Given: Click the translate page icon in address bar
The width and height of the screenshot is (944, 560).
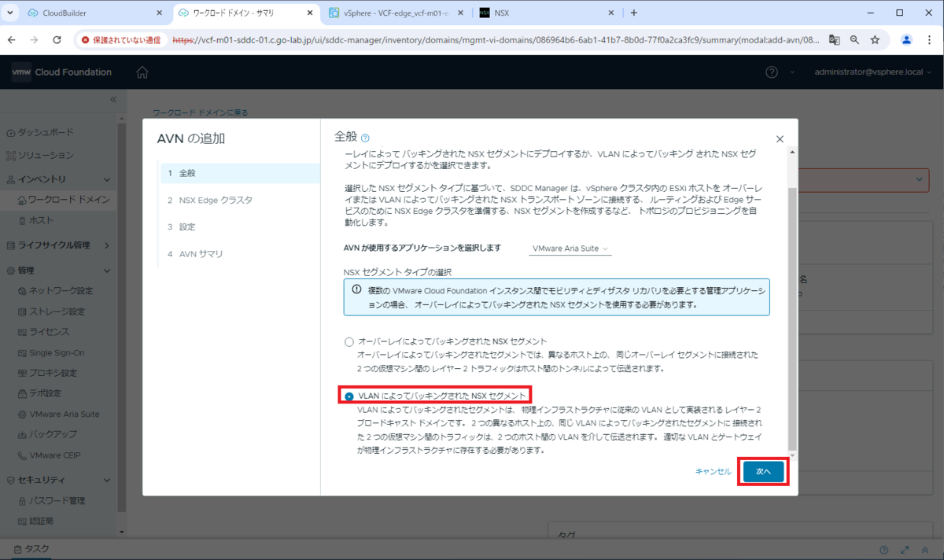Looking at the screenshot, I should pyautogui.click(x=835, y=39).
